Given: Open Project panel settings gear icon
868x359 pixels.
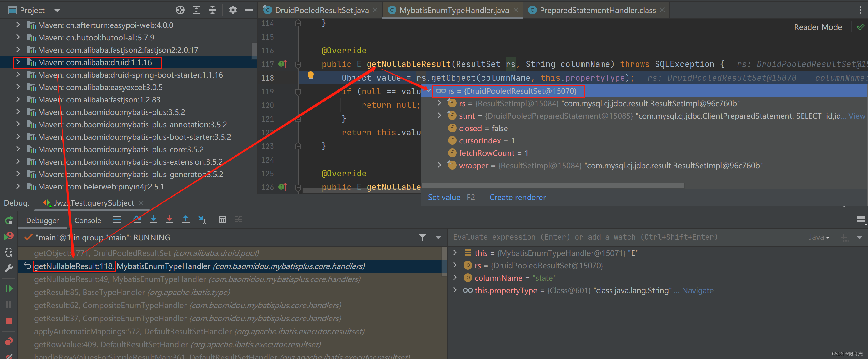Looking at the screenshot, I should click(233, 10).
